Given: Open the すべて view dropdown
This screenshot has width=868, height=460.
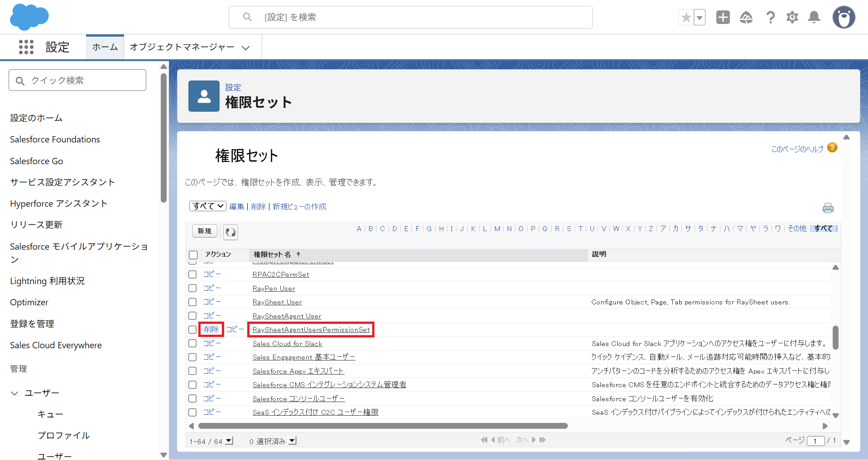Looking at the screenshot, I should pos(207,206).
